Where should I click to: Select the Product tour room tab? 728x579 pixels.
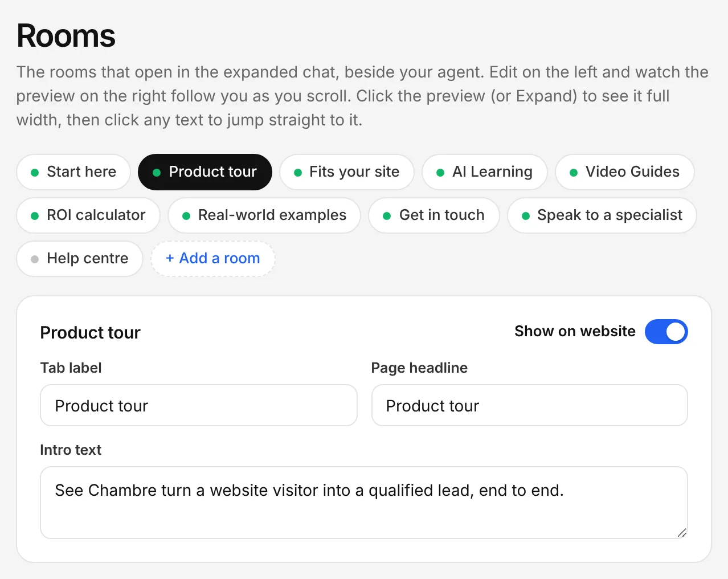[x=205, y=172]
